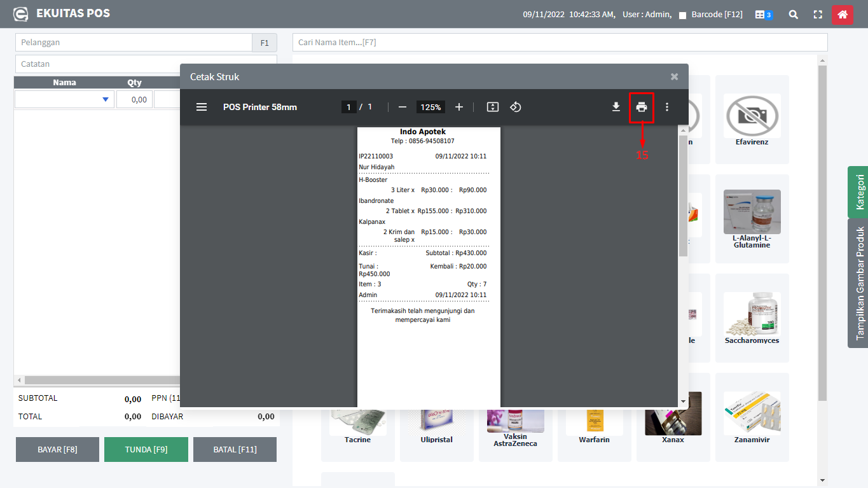The image size is (868, 488).
Task: Click the red home button
Action: pos(842,14)
